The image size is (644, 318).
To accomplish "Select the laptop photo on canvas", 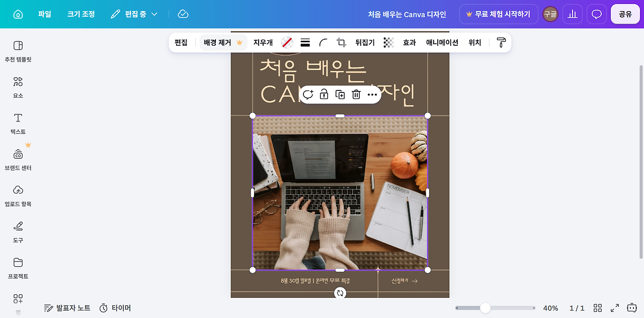I will click(340, 193).
